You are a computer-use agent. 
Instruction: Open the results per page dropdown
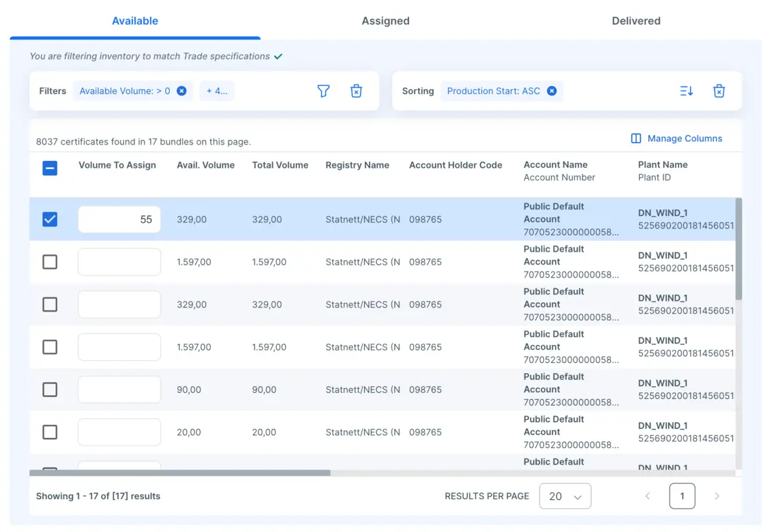pos(565,496)
